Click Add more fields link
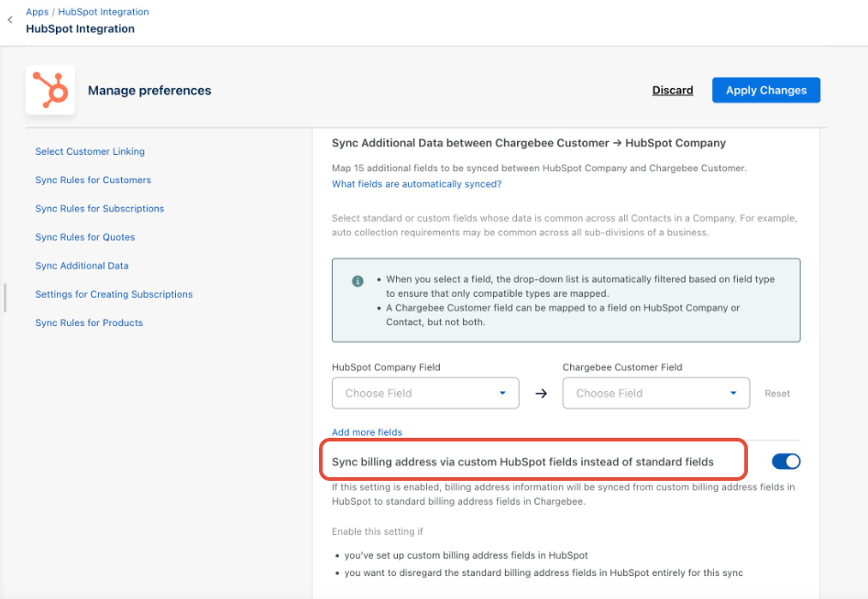The height and width of the screenshot is (599, 868). 367,432
